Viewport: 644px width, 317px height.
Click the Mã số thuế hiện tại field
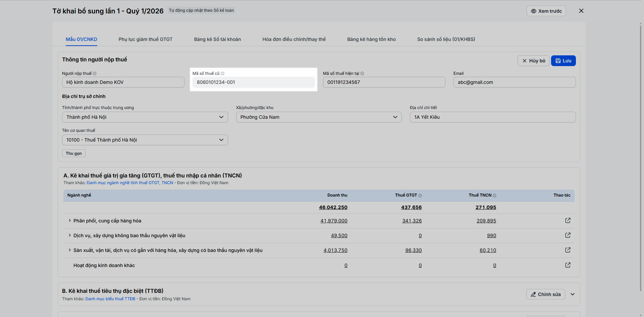(x=384, y=82)
